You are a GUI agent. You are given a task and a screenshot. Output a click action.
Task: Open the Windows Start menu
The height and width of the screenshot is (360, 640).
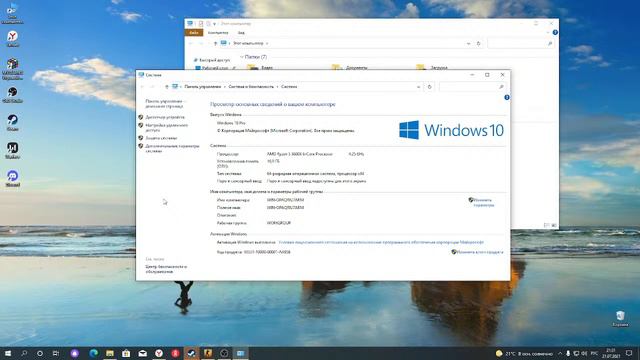tap(8, 353)
